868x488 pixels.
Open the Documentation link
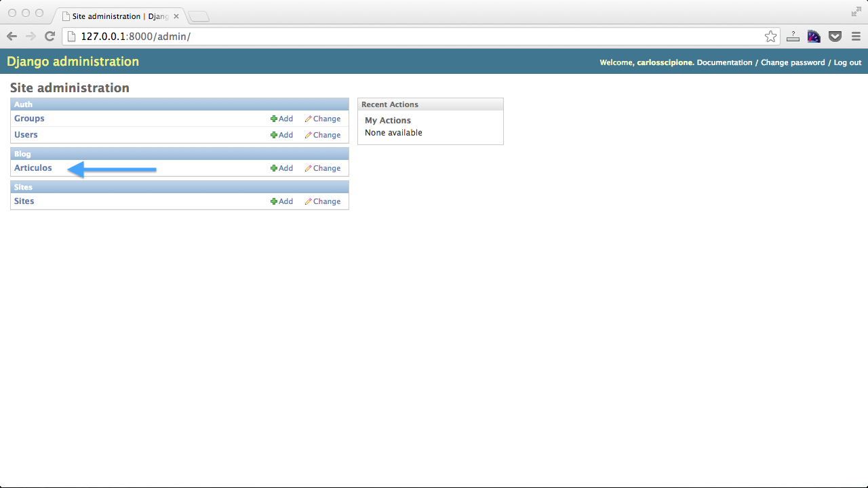coord(724,62)
